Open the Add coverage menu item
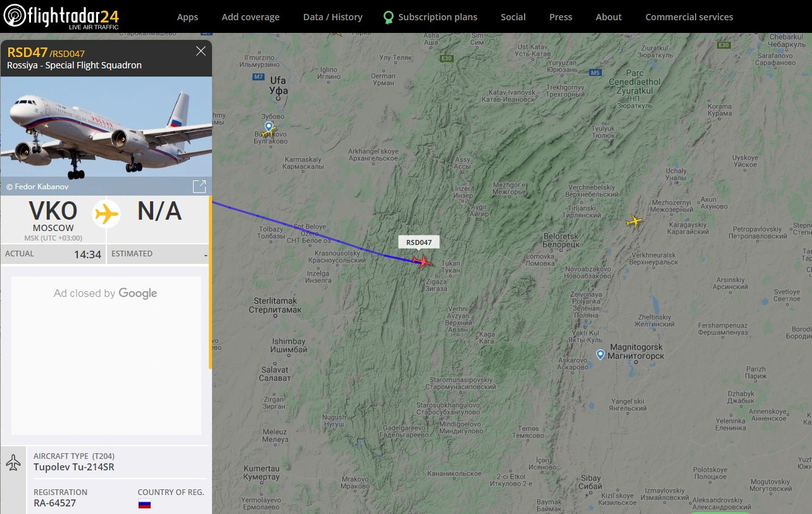Viewport: 812px width, 514px height. 251,17
